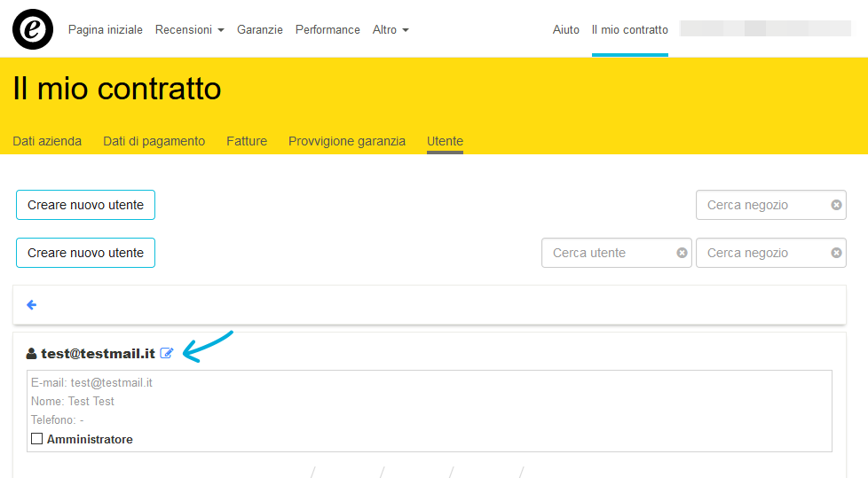Expand the Recensioni dropdown menu
Screen dimensions: 868x478
[x=189, y=29]
